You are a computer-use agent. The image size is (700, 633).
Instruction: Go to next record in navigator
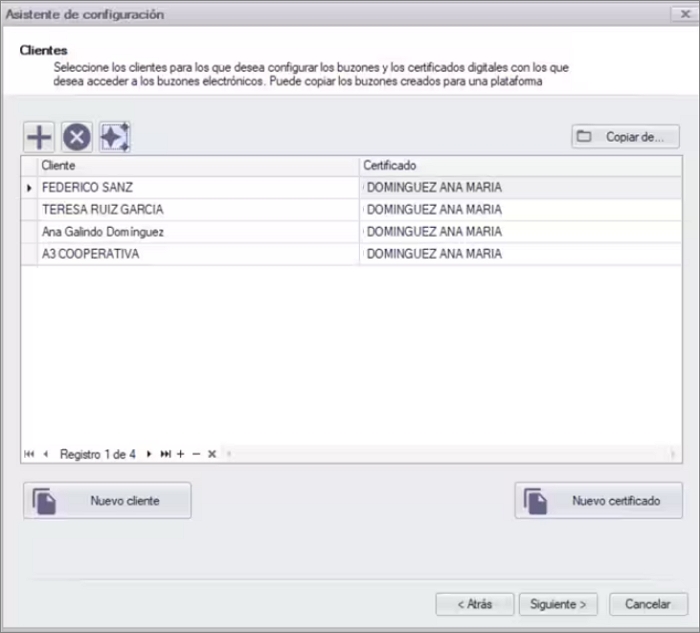point(149,454)
